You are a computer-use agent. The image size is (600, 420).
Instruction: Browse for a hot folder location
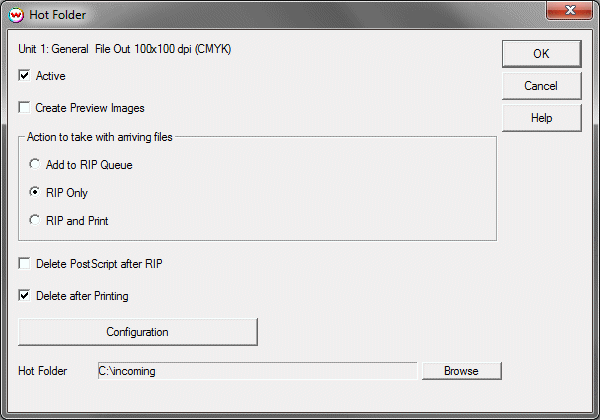coord(461,371)
